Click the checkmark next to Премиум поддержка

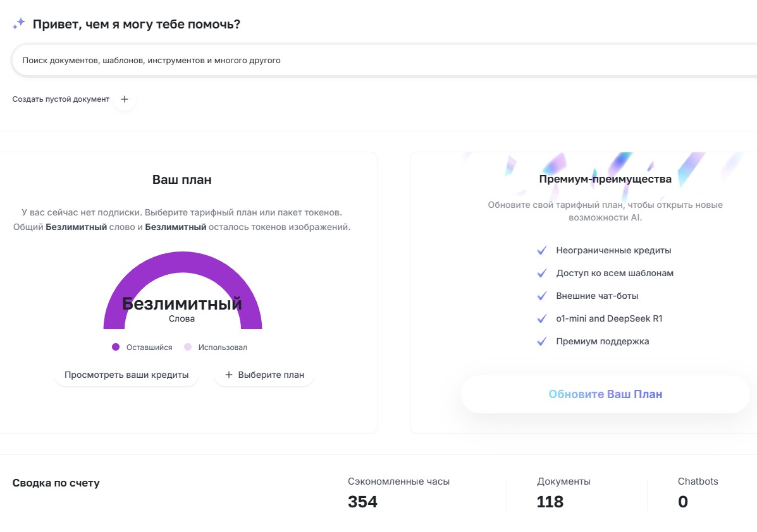541,341
